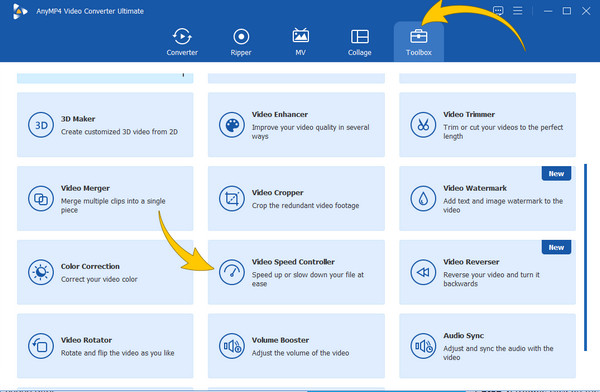Click 'Crop the redundant video footage' text
Image resolution: width=600 pixels, height=392 pixels.
[305, 206]
